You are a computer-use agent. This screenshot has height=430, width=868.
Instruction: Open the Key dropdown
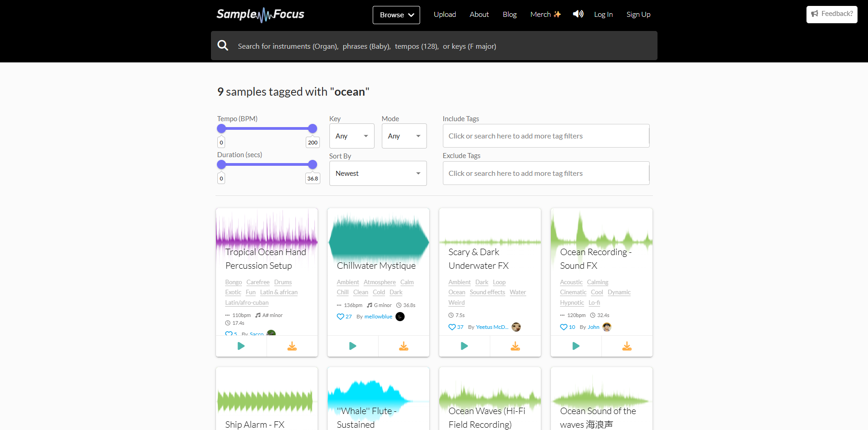(352, 136)
